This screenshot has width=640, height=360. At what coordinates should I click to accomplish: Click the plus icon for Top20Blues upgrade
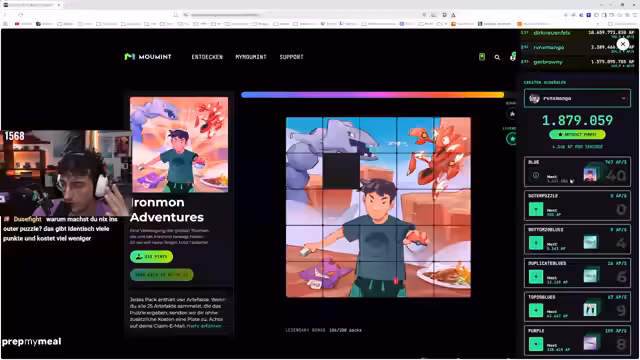(536, 311)
